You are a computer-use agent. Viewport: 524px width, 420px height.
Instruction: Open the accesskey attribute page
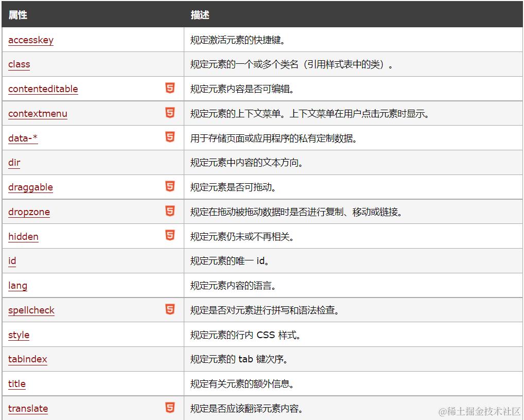point(31,40)
